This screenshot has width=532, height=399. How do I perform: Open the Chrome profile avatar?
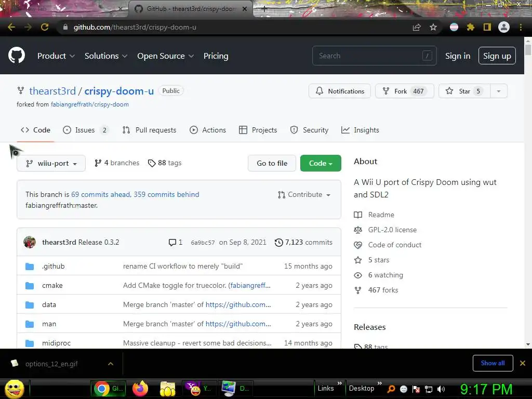click(504, 27)
